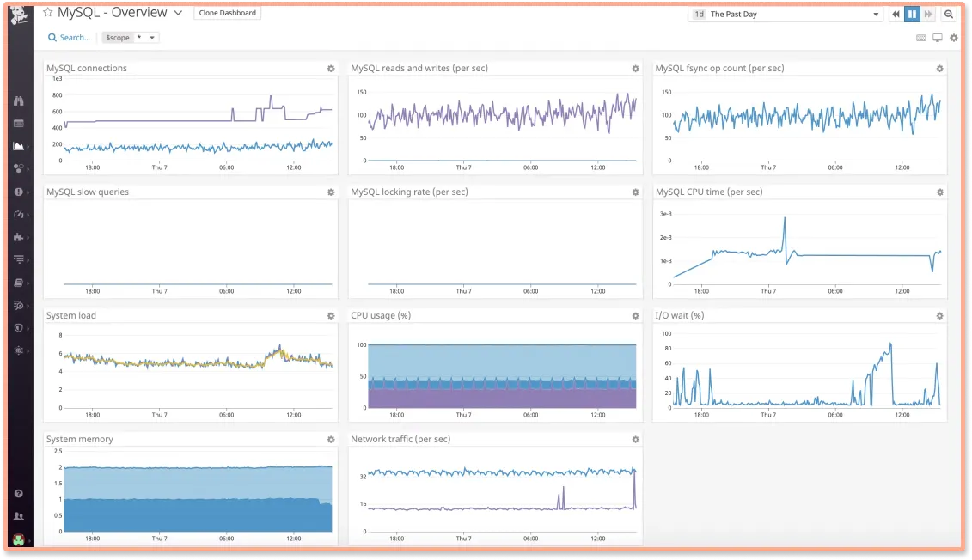The image size is (972, 560).
Task: Click the 1d badge in time selector
Action: (699, 15)
